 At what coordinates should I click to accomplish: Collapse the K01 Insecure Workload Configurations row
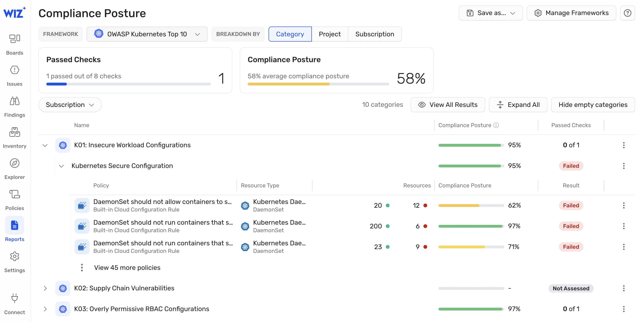pos(45,145)
